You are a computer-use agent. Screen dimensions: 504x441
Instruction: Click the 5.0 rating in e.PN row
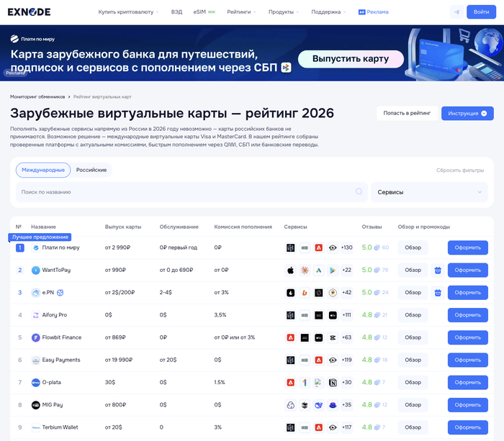click(x=366, y=293)
